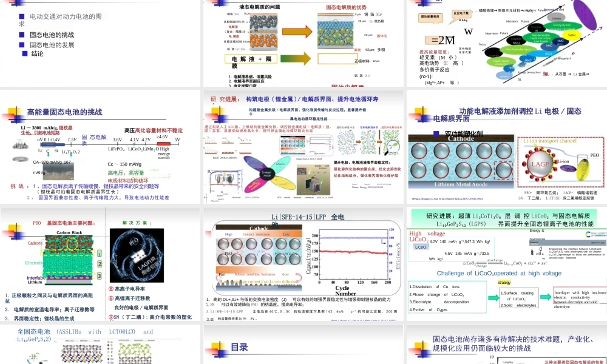Select the 构筑电极（锂金属）/电解质界面 research slide
This screenshot has width=607, height=364.
[303, 147]
